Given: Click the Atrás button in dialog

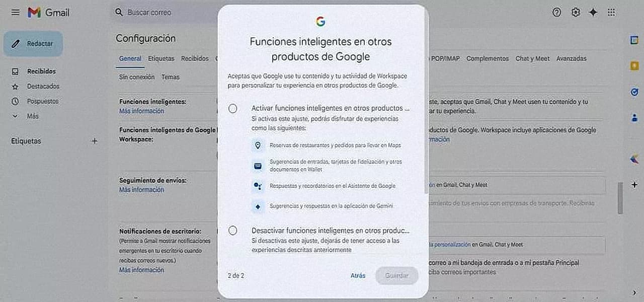Looking at the screenshot, I should coord(358,276).
